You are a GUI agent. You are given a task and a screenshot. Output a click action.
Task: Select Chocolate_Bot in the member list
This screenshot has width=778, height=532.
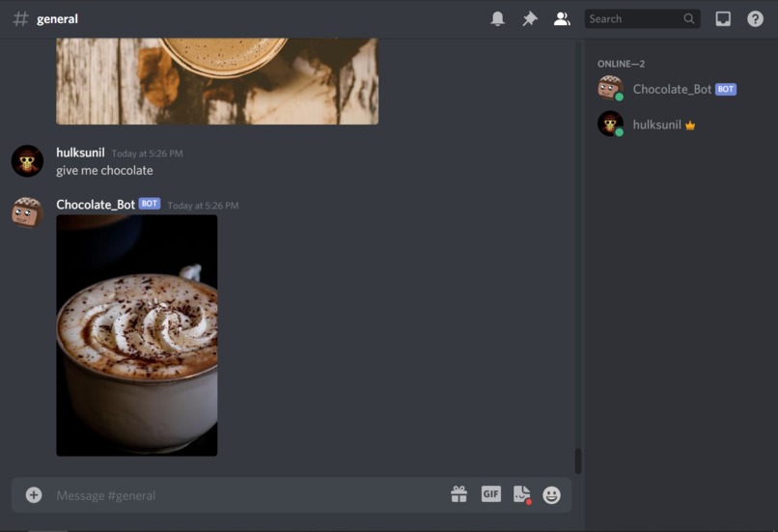click(681, 90)
